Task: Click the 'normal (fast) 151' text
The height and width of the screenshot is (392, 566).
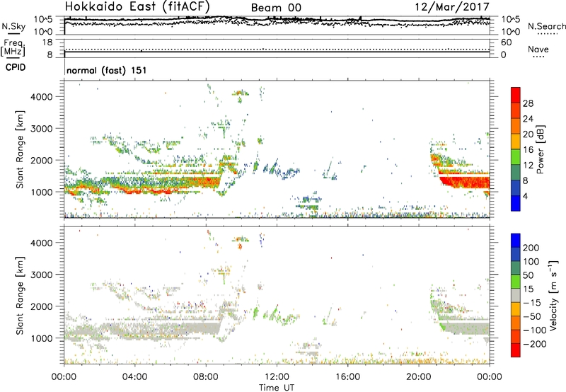Action: (107, 70)
